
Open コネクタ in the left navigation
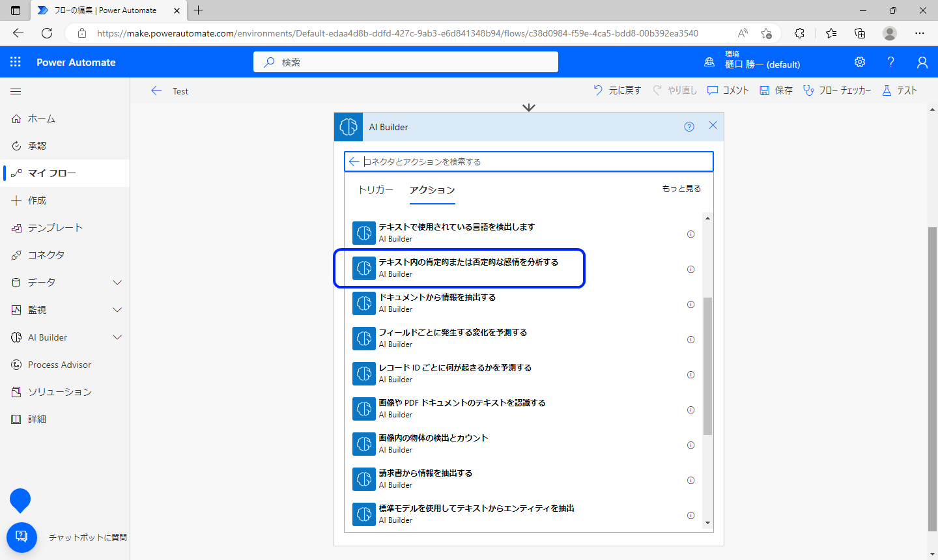pos(64,255)
